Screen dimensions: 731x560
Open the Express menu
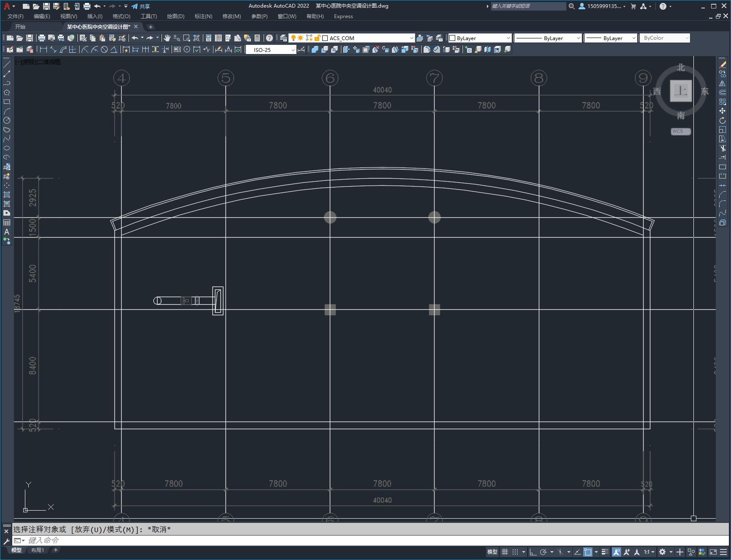coord(343,16)
